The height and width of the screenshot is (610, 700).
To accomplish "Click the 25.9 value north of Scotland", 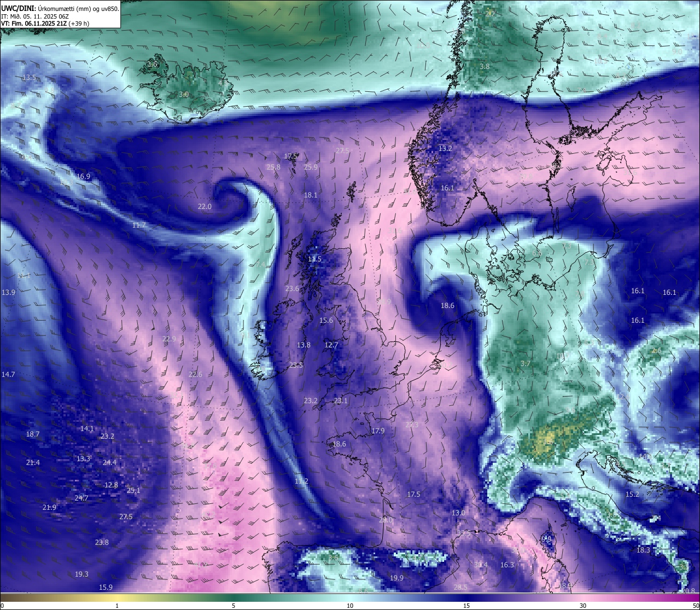I will [311, 167].
